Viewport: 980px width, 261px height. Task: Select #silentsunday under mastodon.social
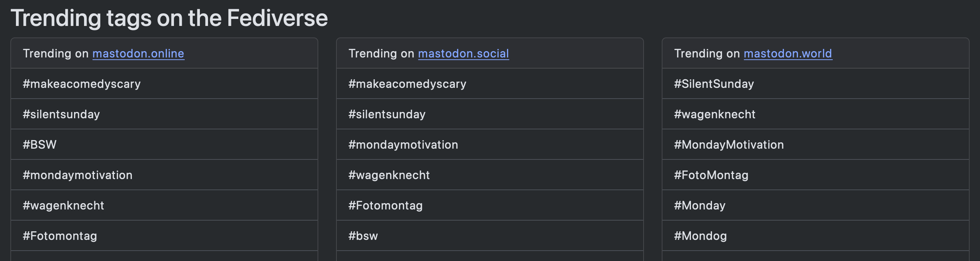coord(490,114)
